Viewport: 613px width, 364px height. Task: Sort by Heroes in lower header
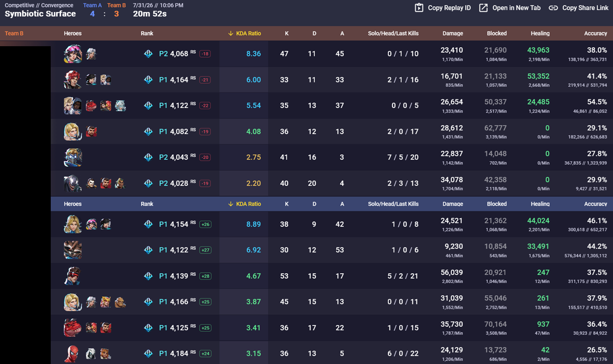pos(73,204)
